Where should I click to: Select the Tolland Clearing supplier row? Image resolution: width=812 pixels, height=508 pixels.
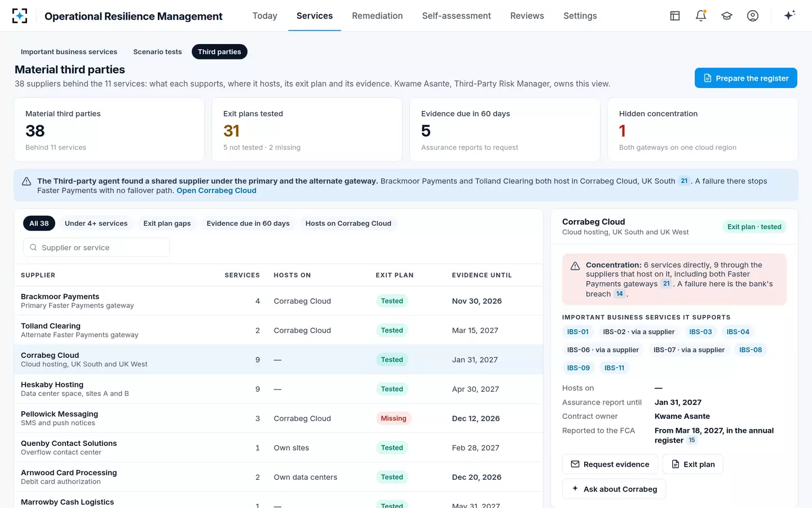click(x=279, y=330)
